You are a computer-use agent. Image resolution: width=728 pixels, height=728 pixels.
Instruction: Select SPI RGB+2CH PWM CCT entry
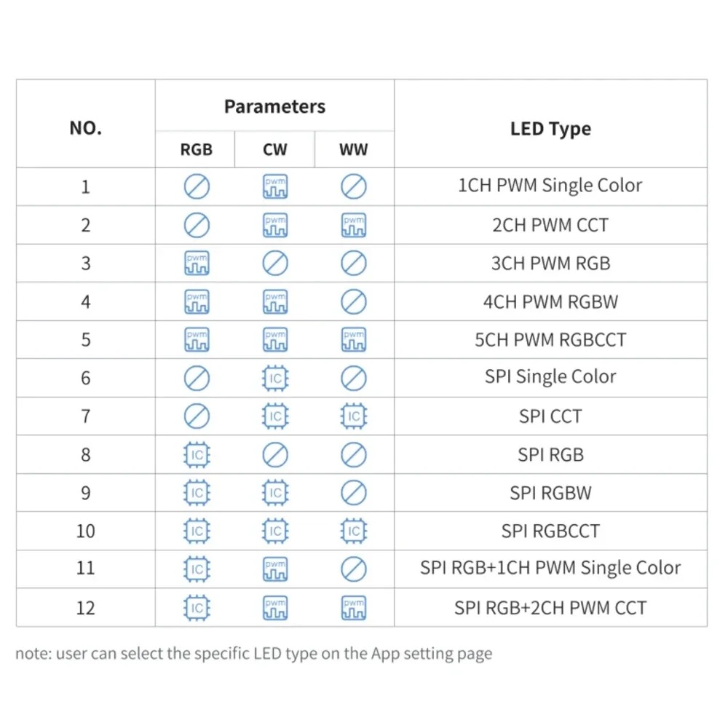(x=550, y=608)
